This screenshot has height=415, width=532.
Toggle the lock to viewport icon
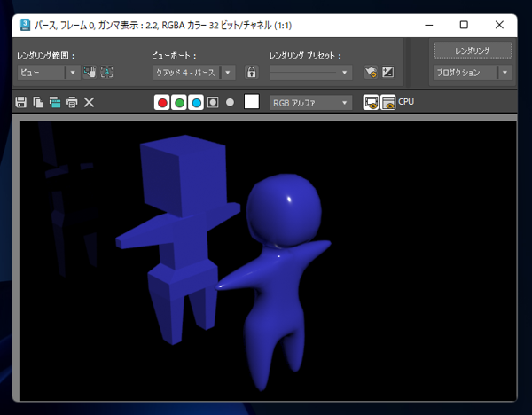coord(252,73)
